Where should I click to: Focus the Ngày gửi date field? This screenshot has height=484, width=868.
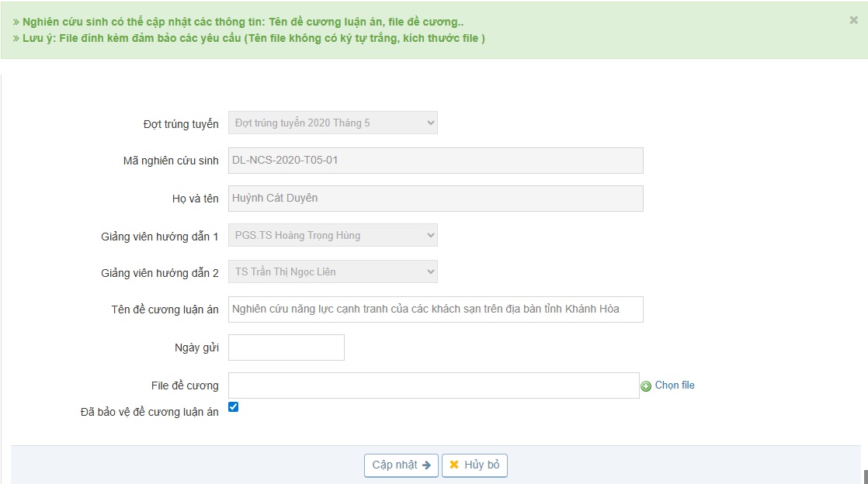[286, 347]
